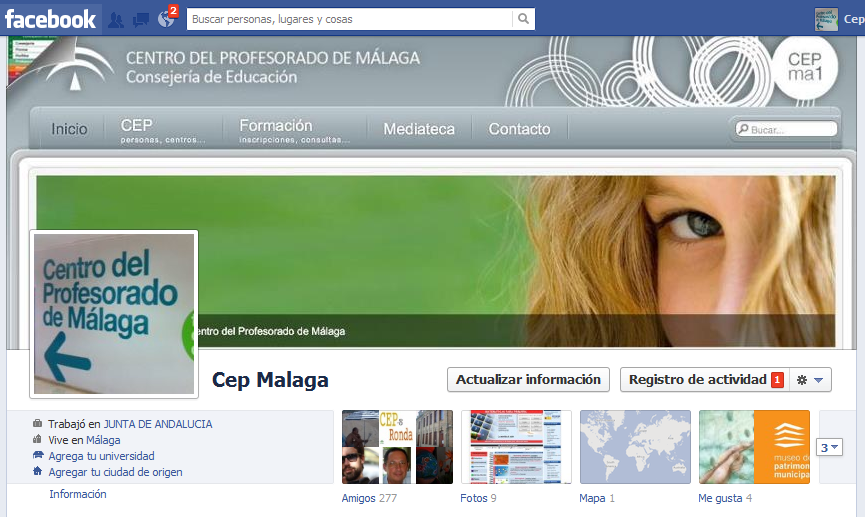Click the CEP ma1 circular logo
Screen dimensions: 865x517
pyautogui.click(x=804, y=67)
